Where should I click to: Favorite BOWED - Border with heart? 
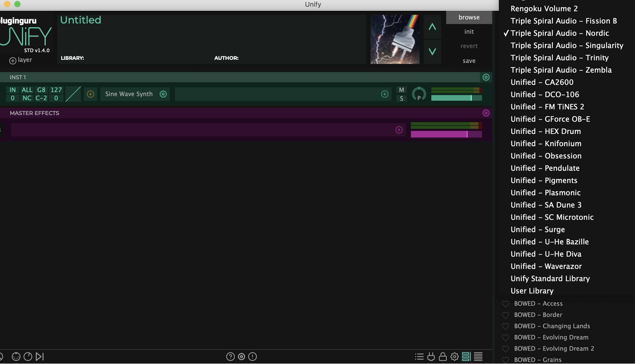pyautogui.click(x=505, y=315)
